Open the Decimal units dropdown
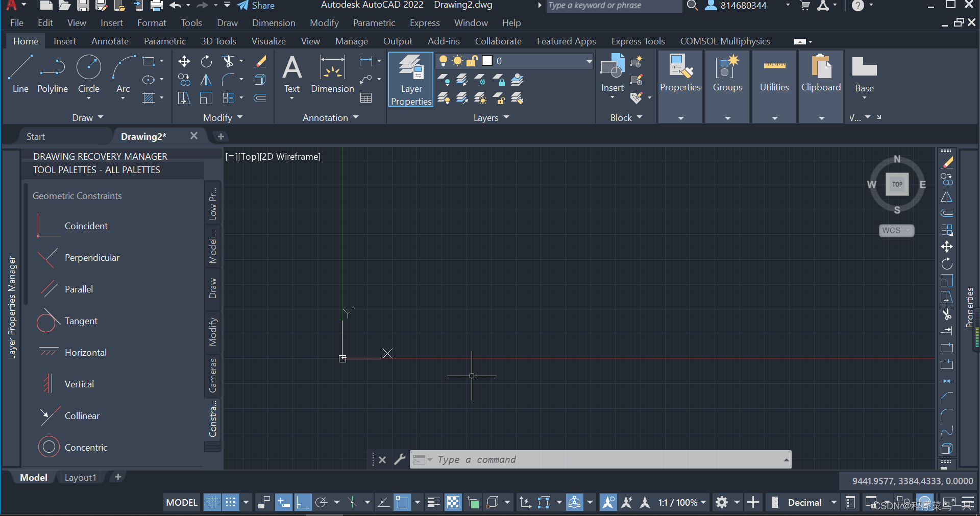 (x=834, y=503)
